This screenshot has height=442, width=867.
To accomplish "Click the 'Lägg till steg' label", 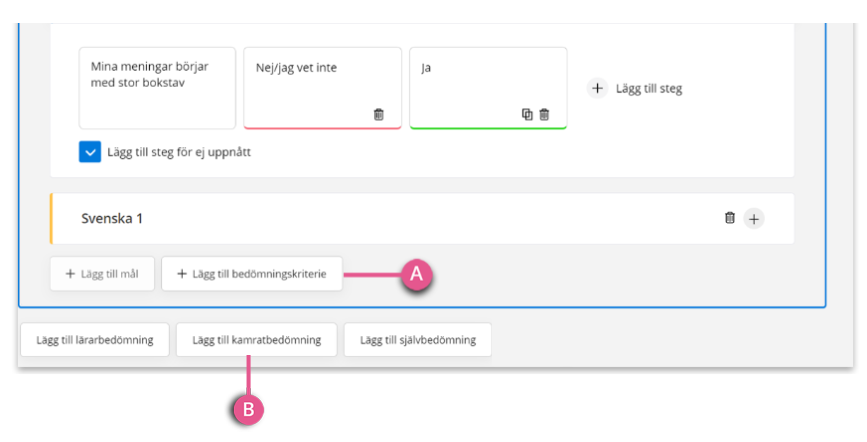I will click(649, 89).
